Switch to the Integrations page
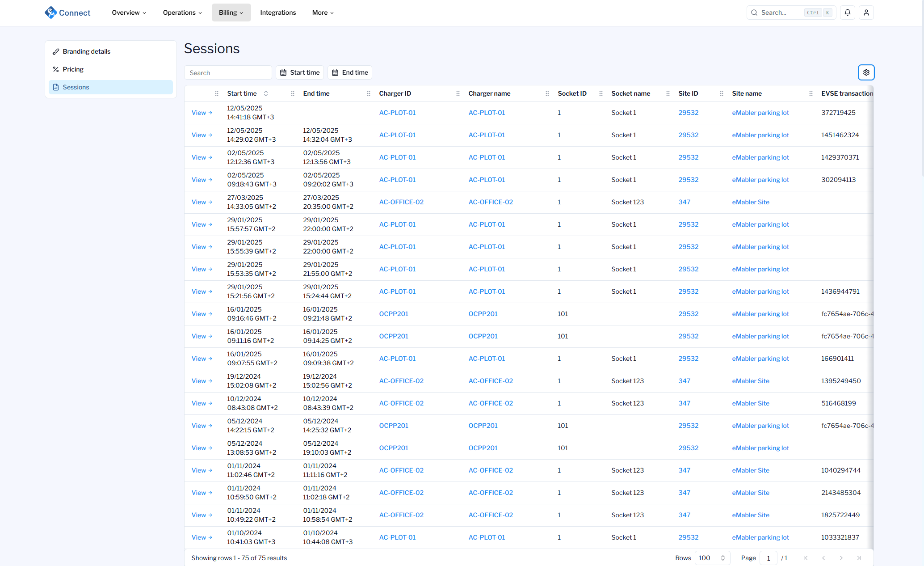The width and height of the screenshot is (924, 566). click(278, 12)
